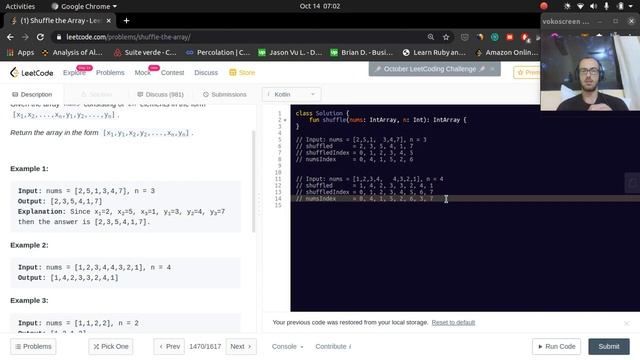Go to the Prev problem
This screenshot has width=640, height=360.
pos(169,347)
